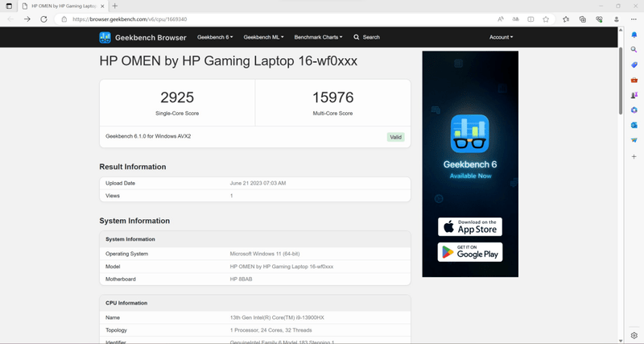Close the HP OMEN browser tab
This screenshot has width=644, height=344.
tap(102, 6)
